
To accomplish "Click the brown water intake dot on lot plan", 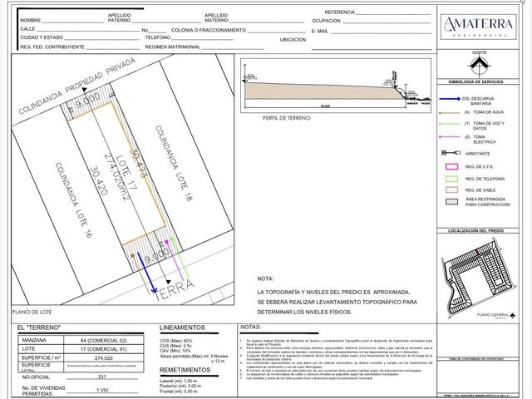I will click(132, 255).
